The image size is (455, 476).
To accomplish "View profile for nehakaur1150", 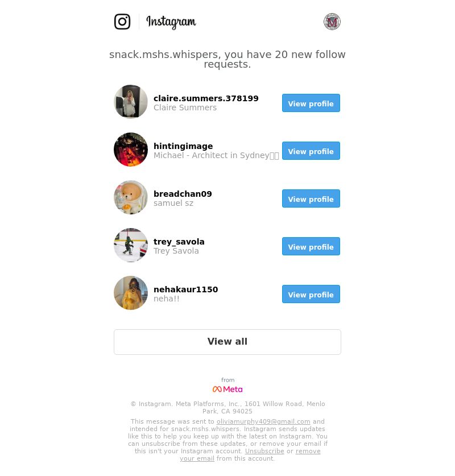I will pyautogui.click(x=311, y=294).
